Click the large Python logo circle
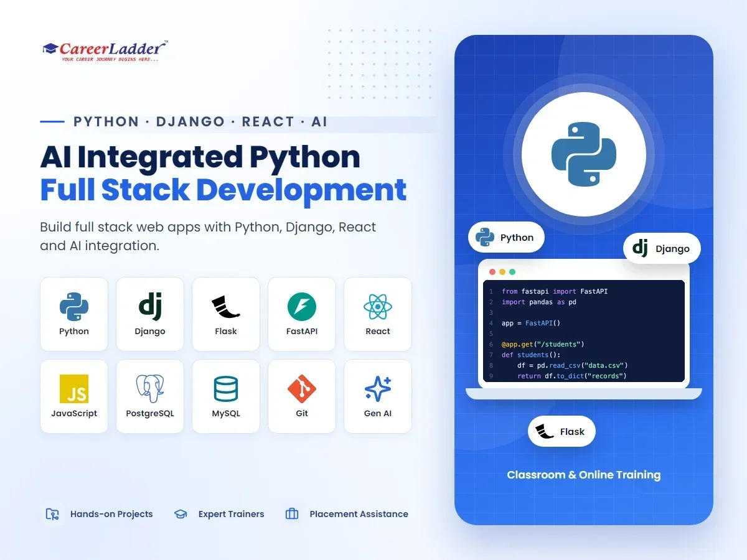Viewport: 747px width, 560px height. pos(584,156)
